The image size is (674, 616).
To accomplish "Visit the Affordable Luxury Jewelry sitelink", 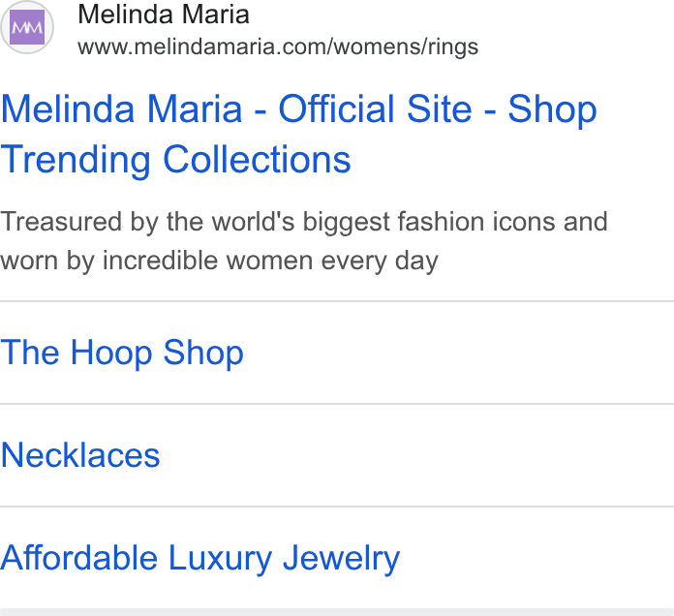I will (199, 559).
